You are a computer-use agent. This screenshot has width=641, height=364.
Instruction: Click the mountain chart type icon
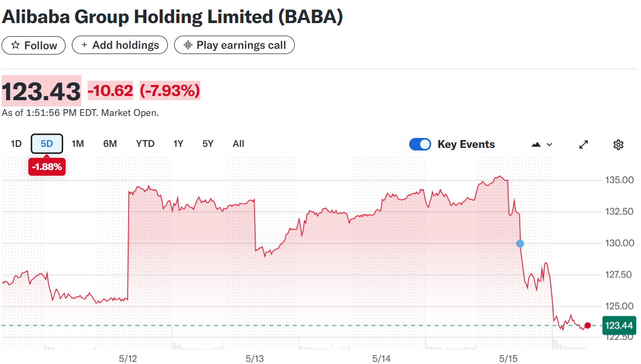coord(536,144)
